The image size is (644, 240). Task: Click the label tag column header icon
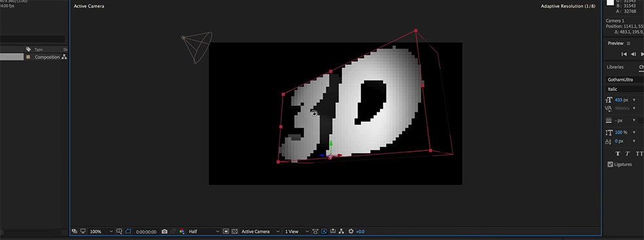[x=28, y=49]
